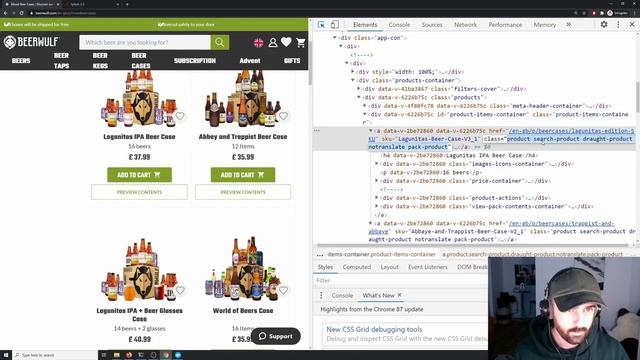This screenshot has width=640, height=360.
Task: Open the BEERS navigation menu
Action: pyautogui.click(x=21, y=60)
